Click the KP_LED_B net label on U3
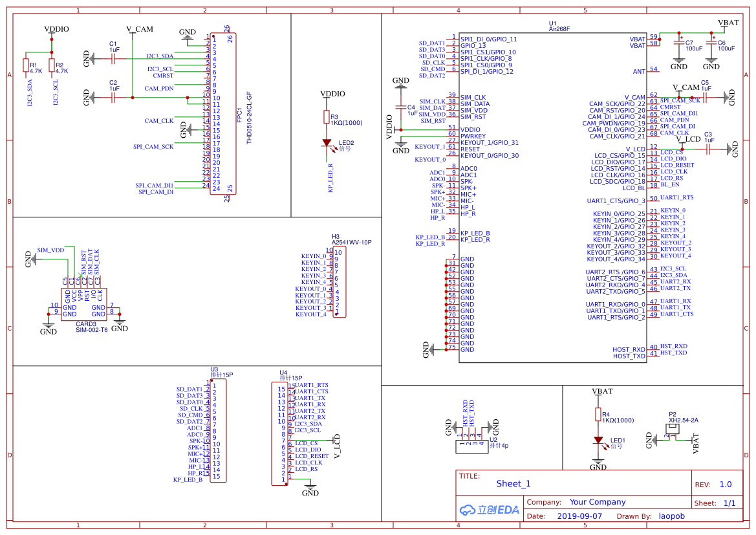The height and width of the screenshot is (535, 756). click(188, 479)
